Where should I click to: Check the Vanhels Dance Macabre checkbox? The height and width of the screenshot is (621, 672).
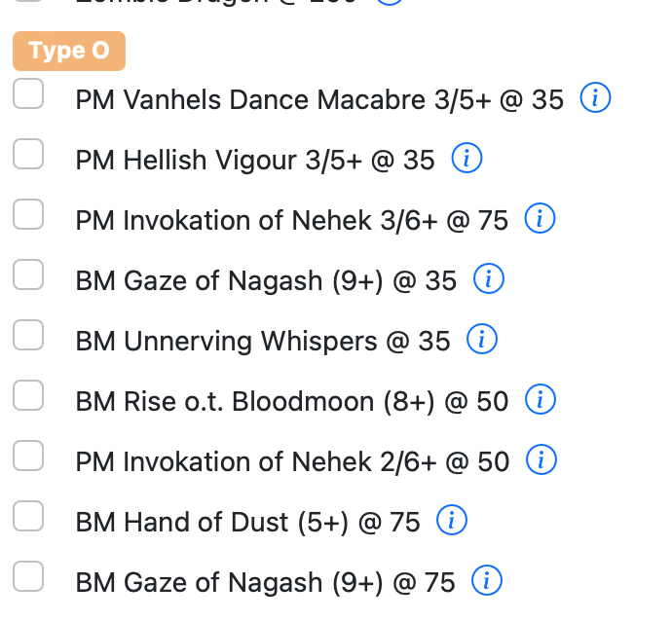(x=28, y=94)
